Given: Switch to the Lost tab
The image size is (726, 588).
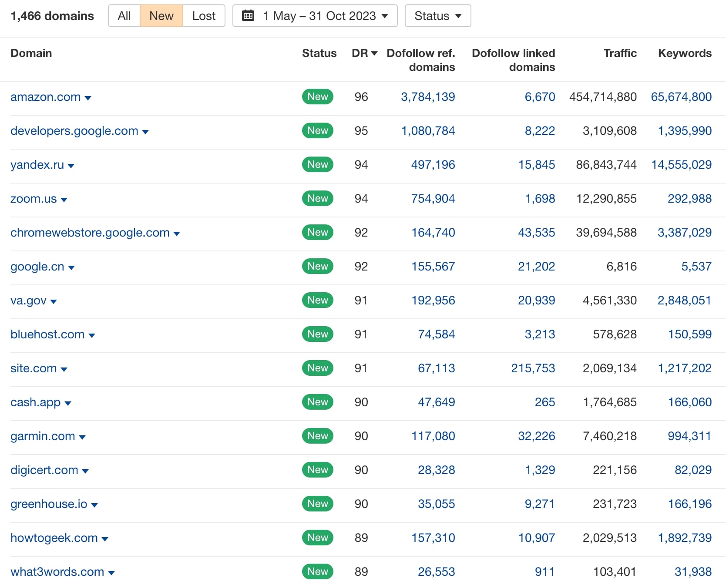Looking at the screenshot, I should click(204, 16).
